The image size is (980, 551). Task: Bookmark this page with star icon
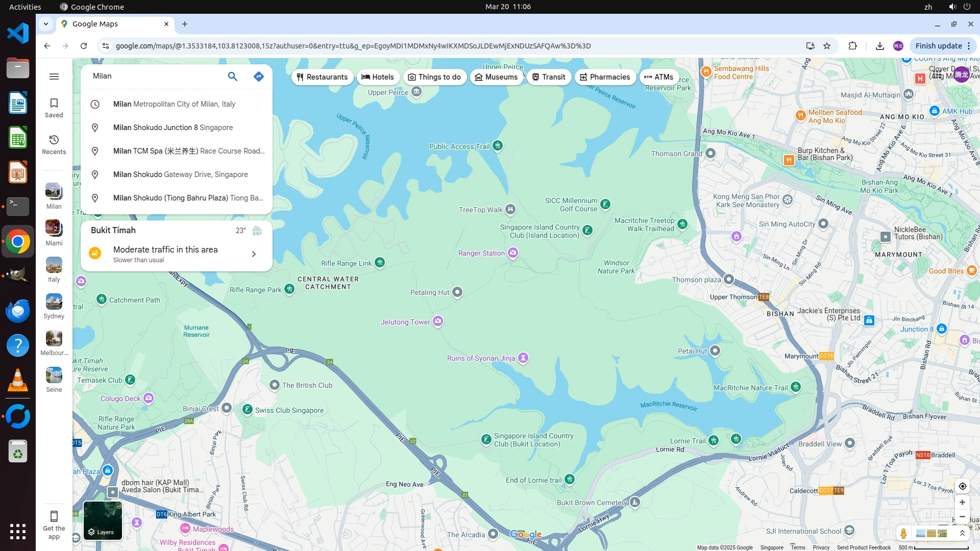click(827, 46)
